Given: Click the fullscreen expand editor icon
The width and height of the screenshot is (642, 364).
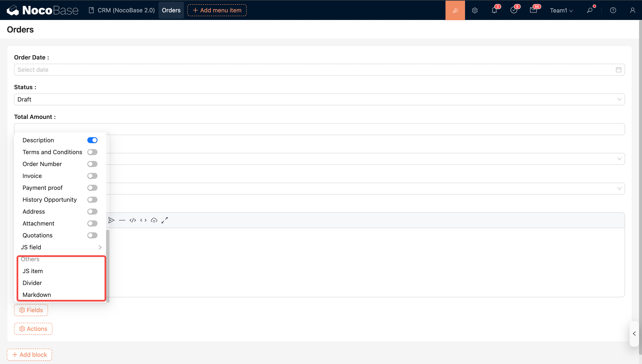Looking at the screenshot, I should 165,220.
